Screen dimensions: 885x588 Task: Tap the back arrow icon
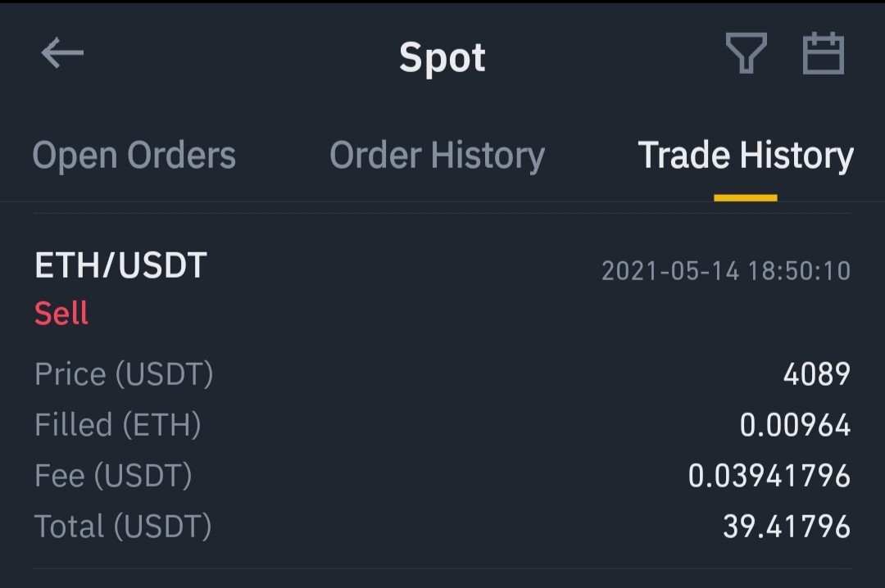pos(62,53)
